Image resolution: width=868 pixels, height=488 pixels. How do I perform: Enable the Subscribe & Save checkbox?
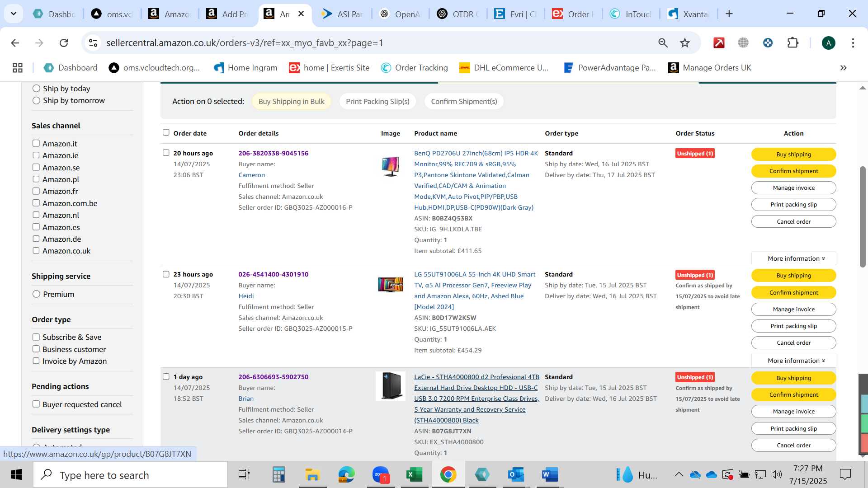coord(36,337)
